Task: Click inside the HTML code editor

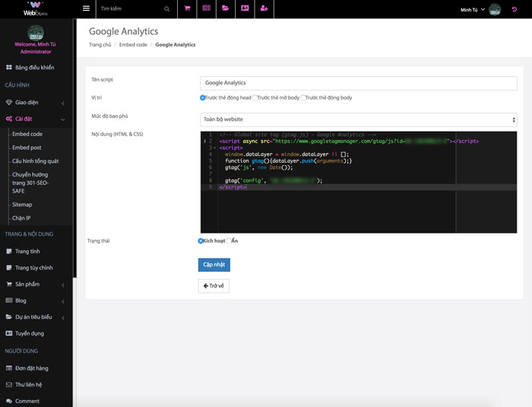Action: [359, 182]
